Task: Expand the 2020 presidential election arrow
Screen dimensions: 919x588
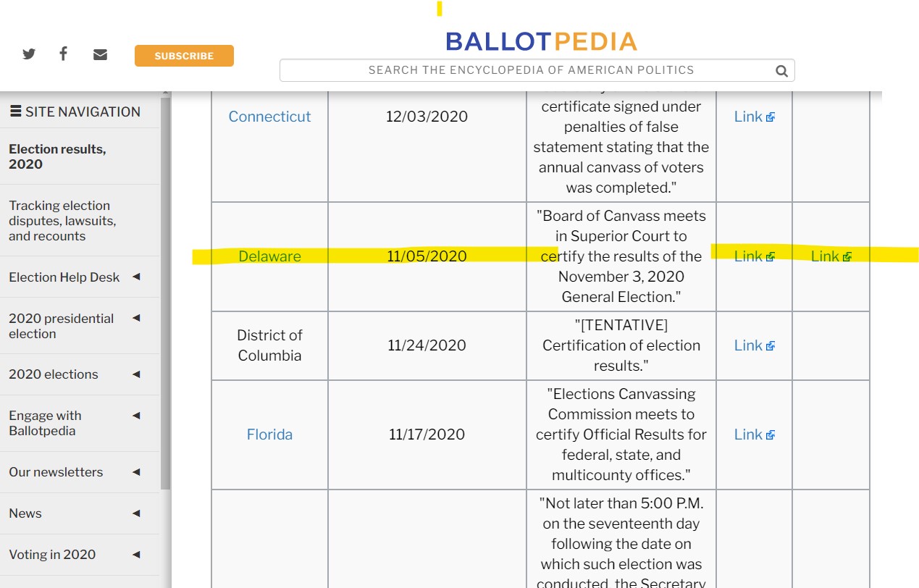Action: [136, 318]
